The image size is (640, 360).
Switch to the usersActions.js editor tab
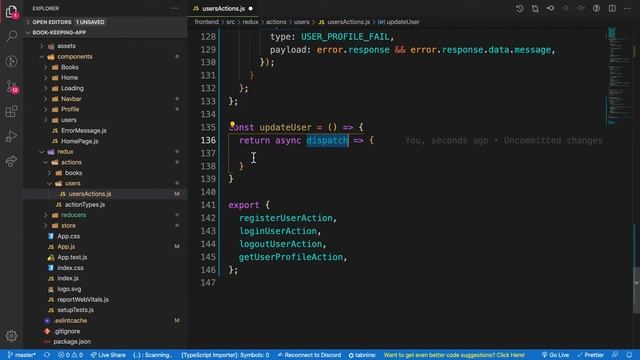[223, 9]
